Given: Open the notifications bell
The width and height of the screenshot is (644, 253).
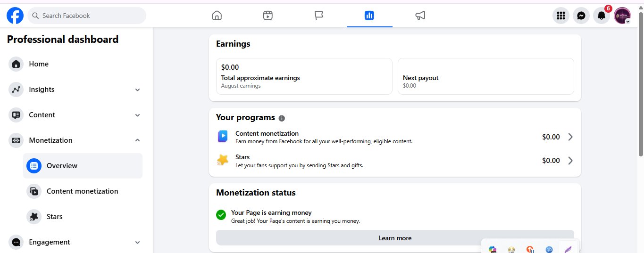Looking at the screenshot, I should (602, 16).
